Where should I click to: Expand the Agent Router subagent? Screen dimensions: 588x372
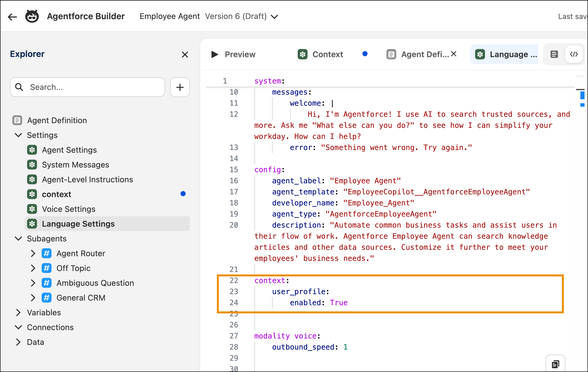pos(33,253)
